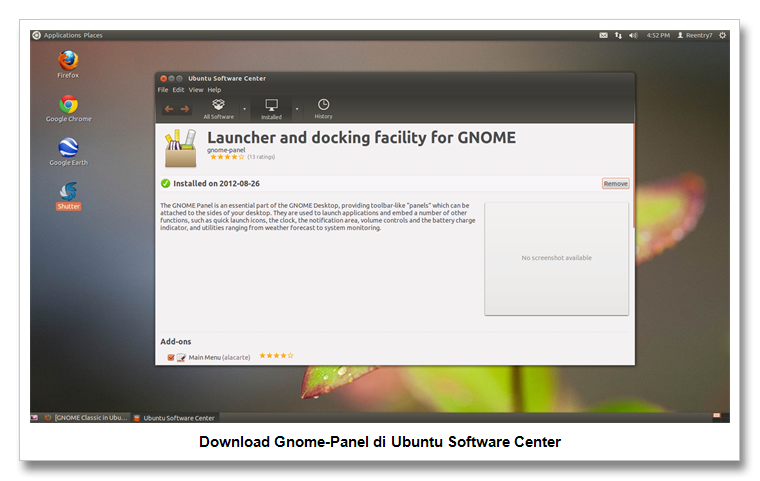Click the Installed on 2012-08-26 checkmark
The image size is (760, 481).
click(x=165, y=183)
